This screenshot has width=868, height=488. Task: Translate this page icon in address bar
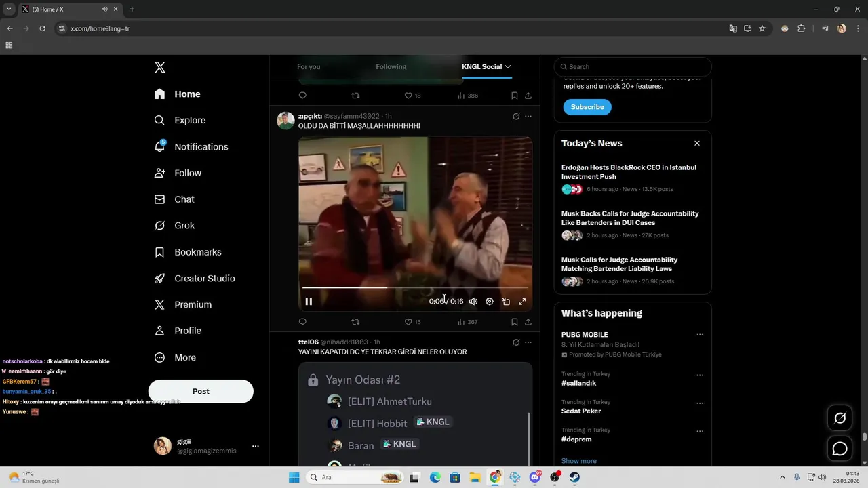[x=733, y=28]
